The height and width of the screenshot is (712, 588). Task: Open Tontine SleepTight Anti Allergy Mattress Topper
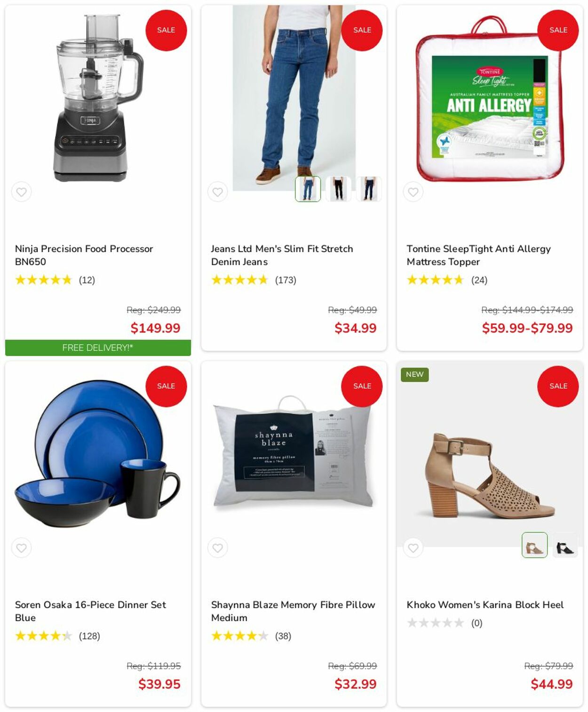pos(478,255)
